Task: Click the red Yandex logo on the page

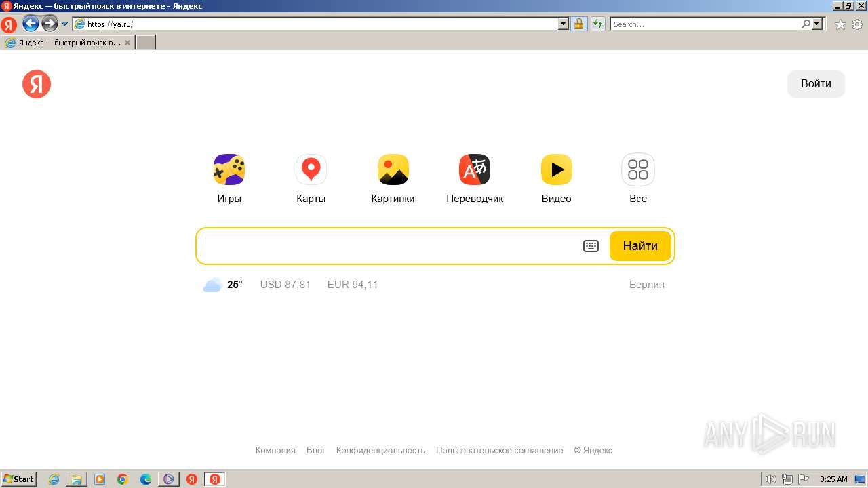Action: click(37, 84)
